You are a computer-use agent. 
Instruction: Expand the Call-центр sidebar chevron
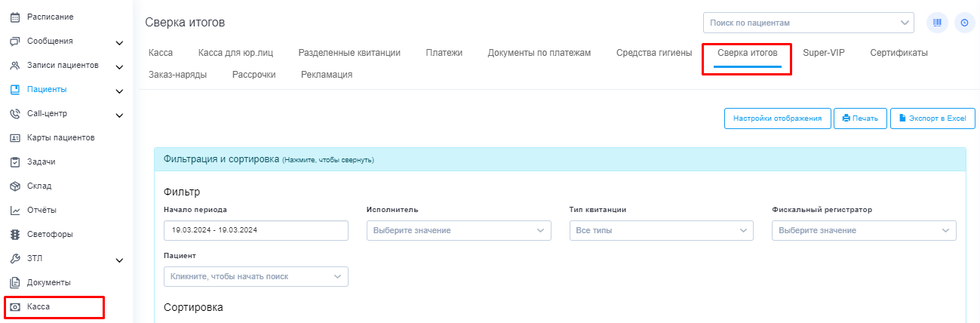pos(119,115)
